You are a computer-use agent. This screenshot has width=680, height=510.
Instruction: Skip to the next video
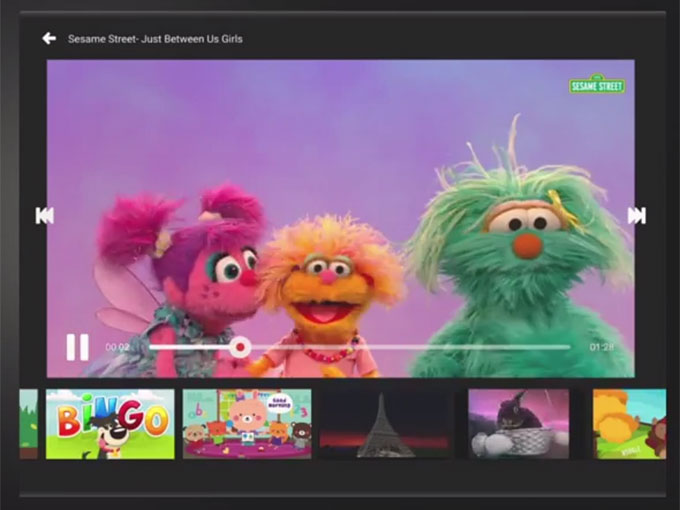point(637,216)
